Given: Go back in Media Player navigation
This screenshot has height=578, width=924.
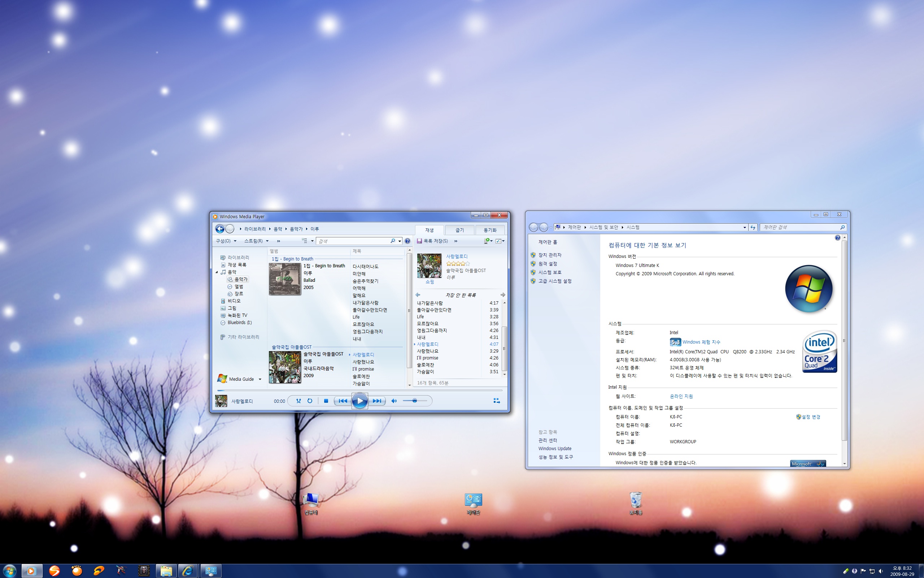Looking at the screenshot, I should click(220, 229).
